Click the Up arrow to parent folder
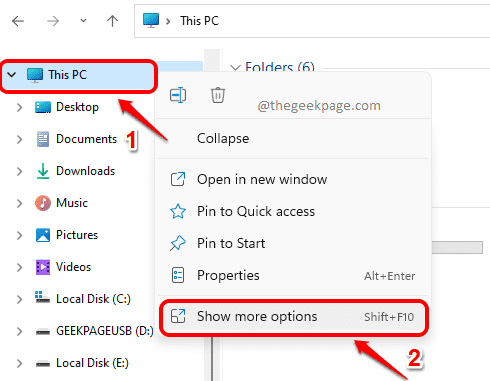The width and height of the screenshot is (490, 381). (112, 21)
